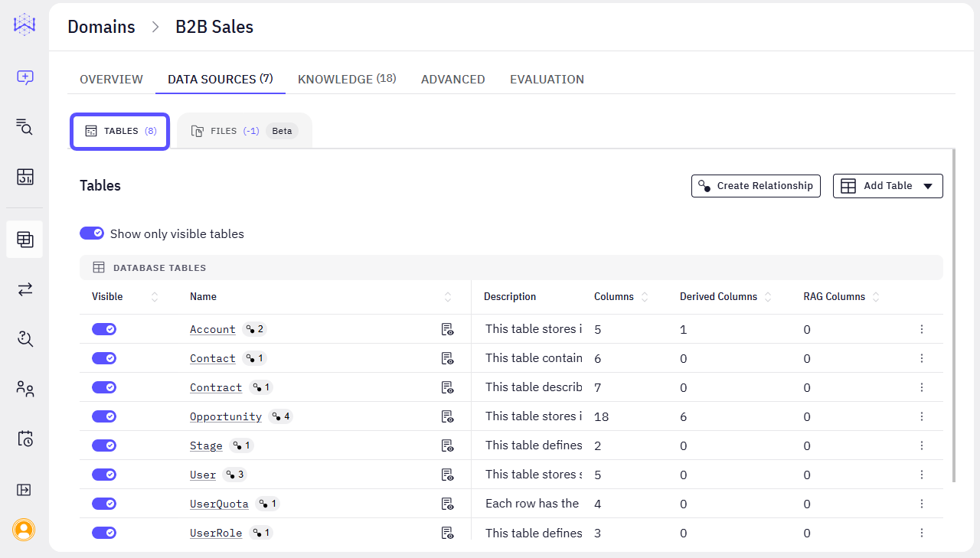Select the search queries icon in sidebar
This screenshot has width=980, height=558.
(24, 128)
